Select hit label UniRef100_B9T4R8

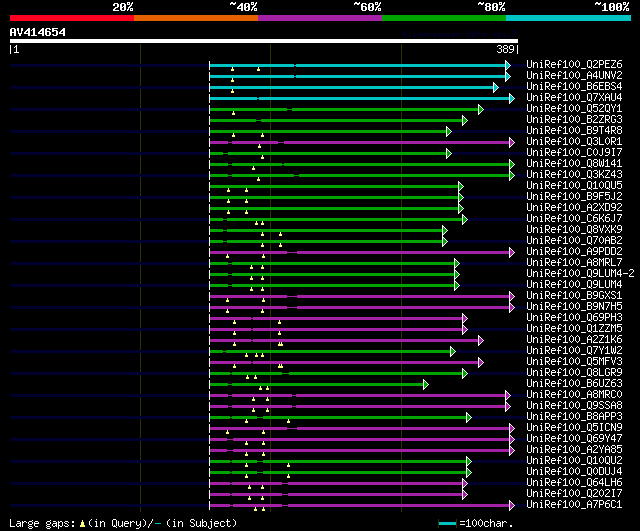(574, 131)
